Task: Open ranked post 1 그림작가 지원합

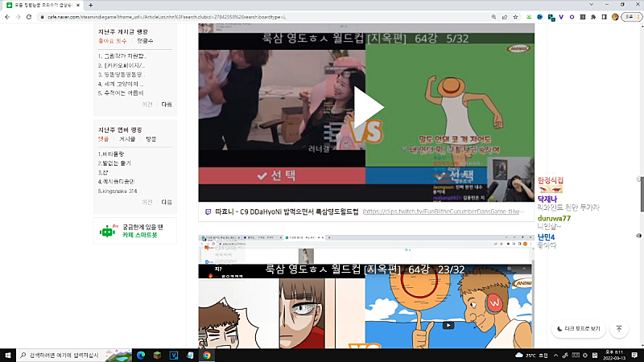Action: [122, 56]
